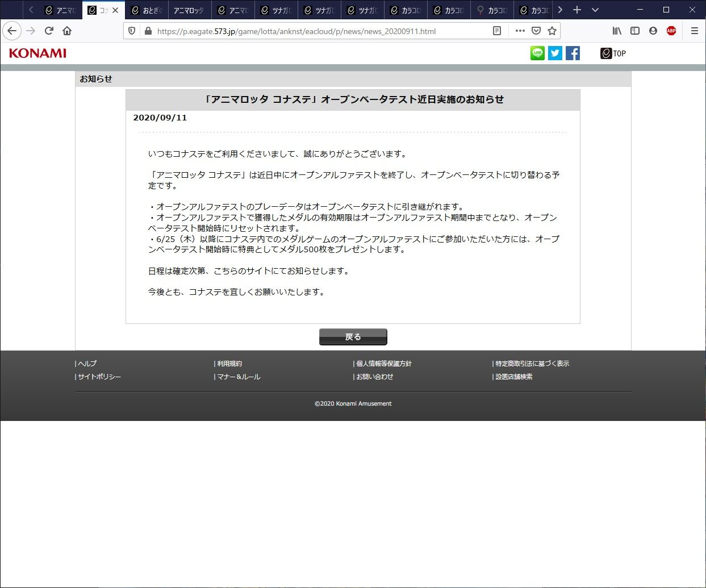Open a new browser tab

(577, 10)
